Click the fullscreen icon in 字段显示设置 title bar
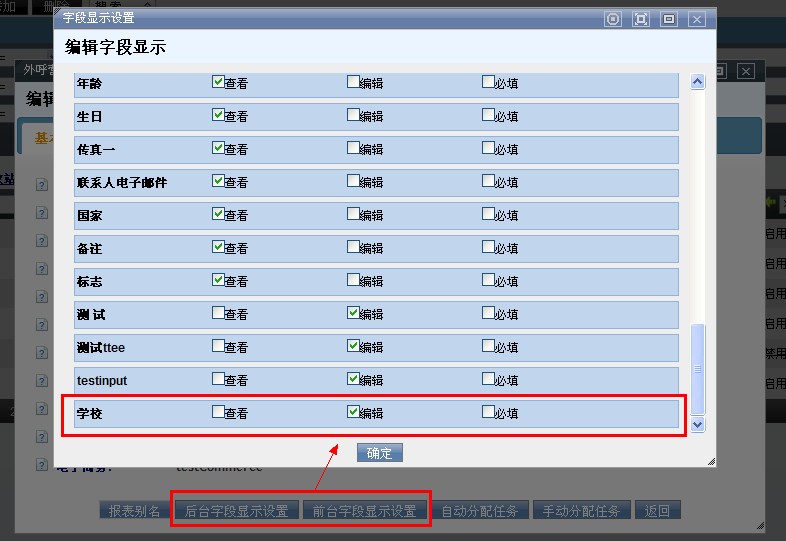This screenshot has height=541, width=786. [641, 19]
